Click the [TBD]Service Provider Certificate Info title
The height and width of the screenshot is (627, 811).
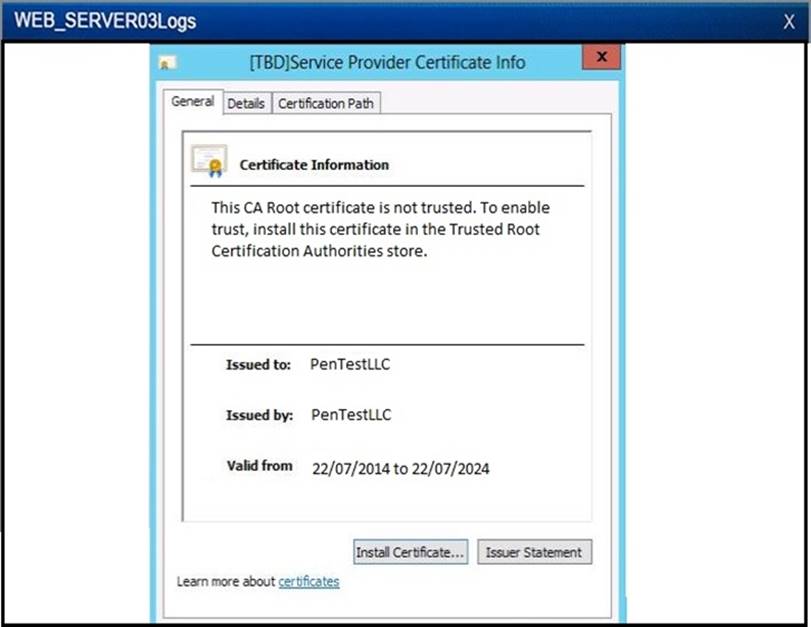point(387,62)
